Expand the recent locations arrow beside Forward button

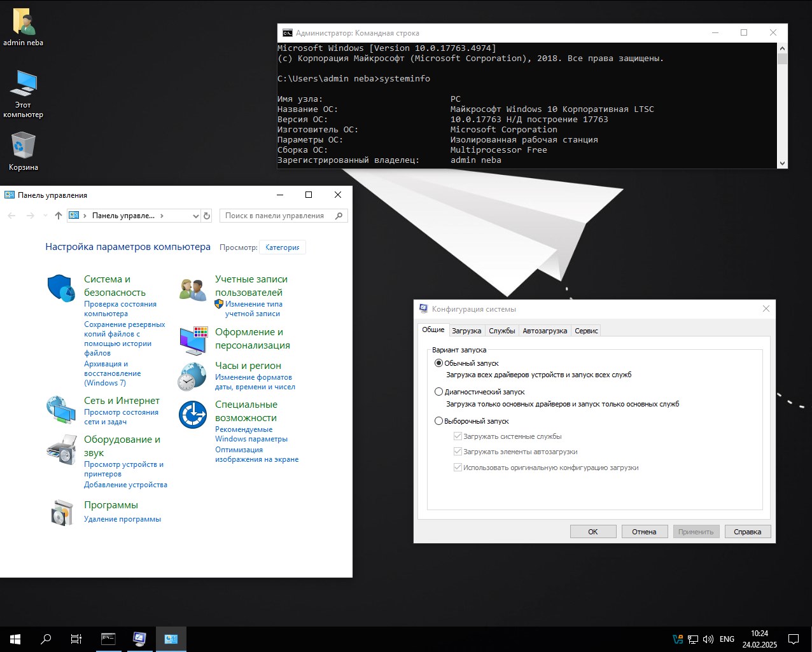[45, 216]
